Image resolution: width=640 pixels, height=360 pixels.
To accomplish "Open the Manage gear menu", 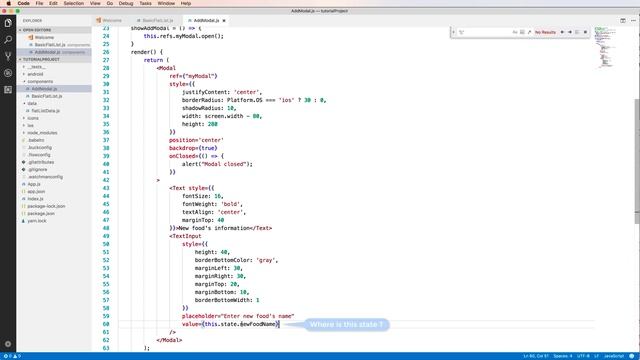I will pyautogui.click(x=8, y=344).
